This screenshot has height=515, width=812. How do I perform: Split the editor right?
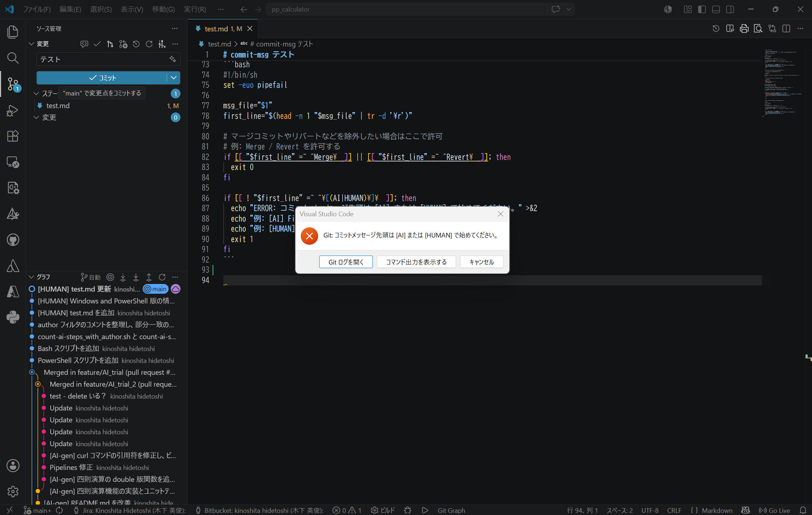tap(786, 28)
